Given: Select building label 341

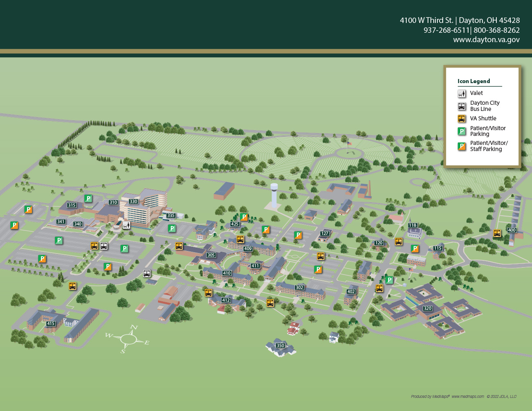Looking at the screenshot, I should coord(61,221).
